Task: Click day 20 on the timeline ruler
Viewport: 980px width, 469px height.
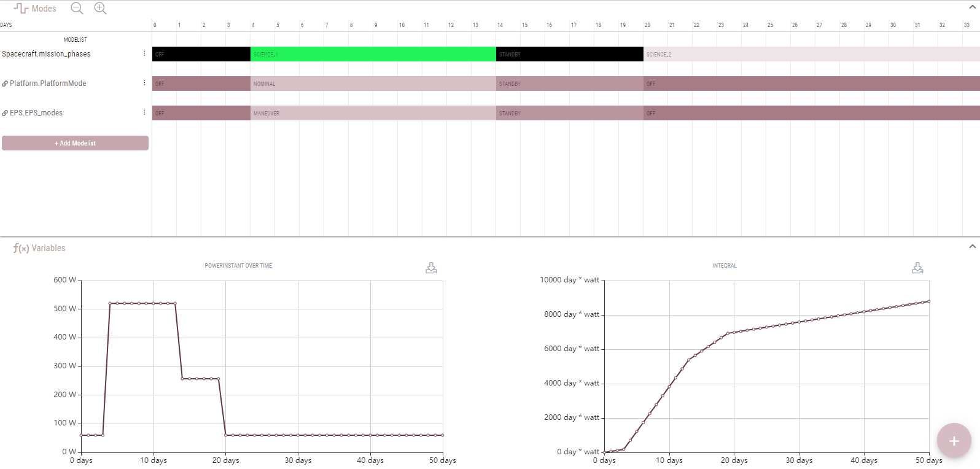Action: click(x=648, y=25)
